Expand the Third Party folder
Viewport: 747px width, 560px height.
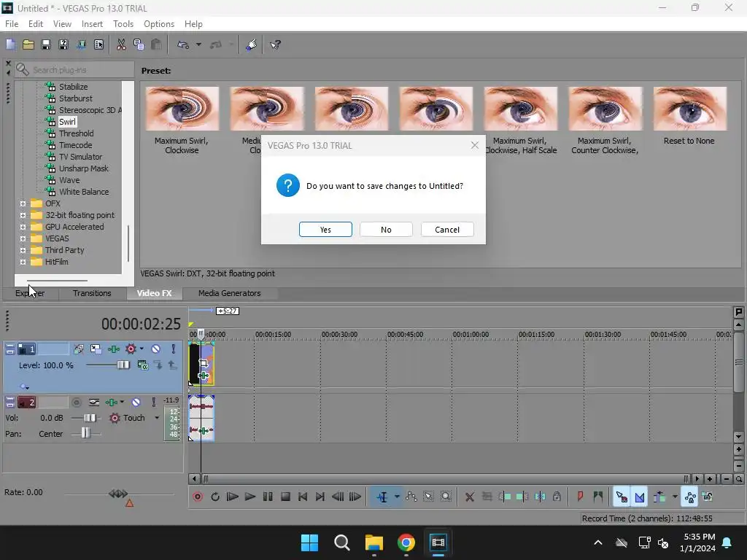[23, 250]
